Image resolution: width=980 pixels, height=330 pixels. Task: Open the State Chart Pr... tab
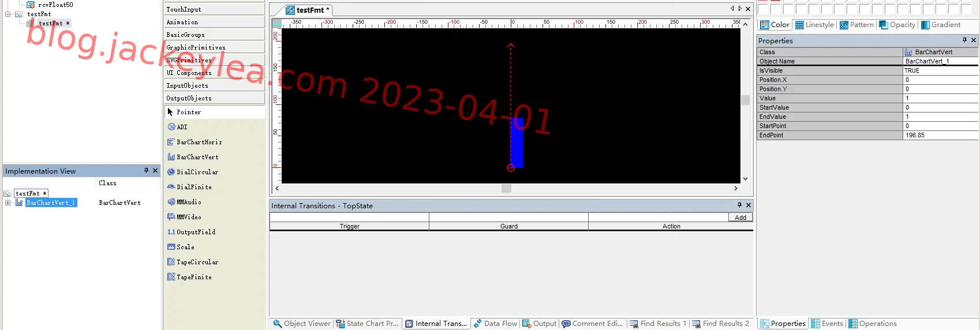point(367,324)
